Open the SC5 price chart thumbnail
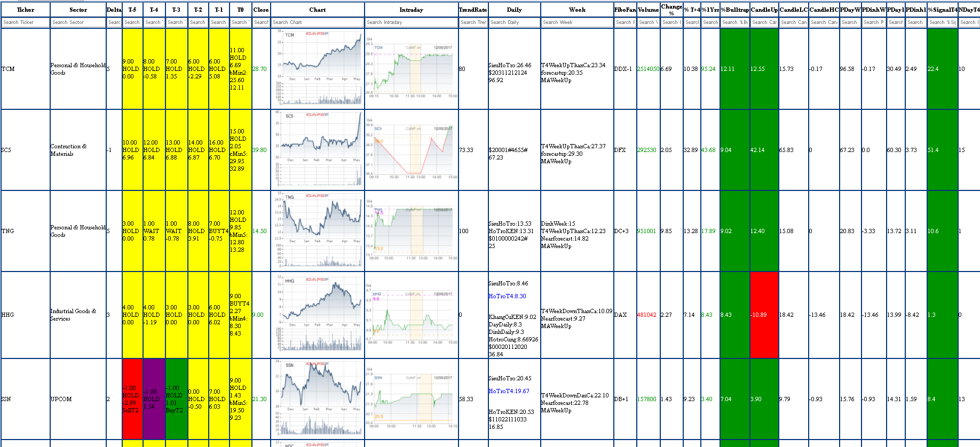Image resolution: width=980 pixels, height=447 pixels. [318, 149]
